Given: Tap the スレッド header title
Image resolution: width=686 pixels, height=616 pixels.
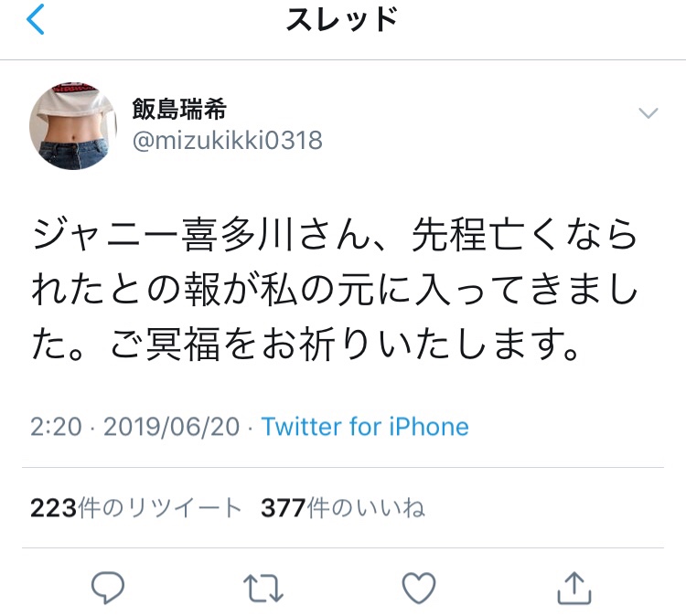Looking at the screenshot, I should pos(342,20).
